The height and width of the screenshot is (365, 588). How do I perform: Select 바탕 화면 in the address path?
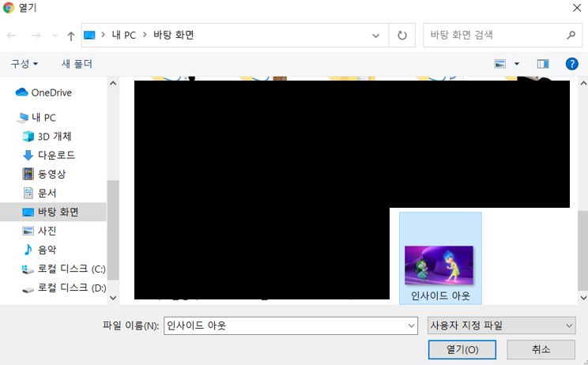(x=174, y=36)
